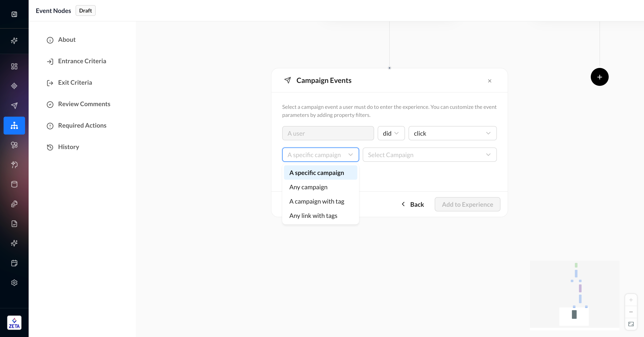
Task: Open the Select Campaign dropdown
Action: 430,155
